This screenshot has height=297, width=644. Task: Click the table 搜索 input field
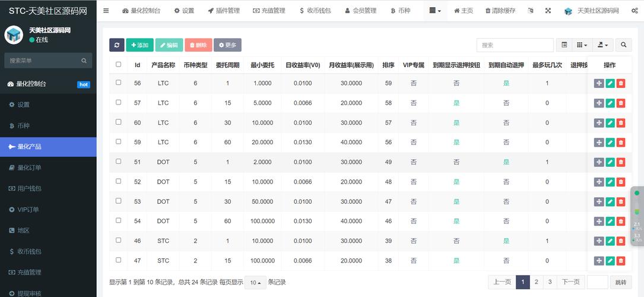click(x=514, y=45)
